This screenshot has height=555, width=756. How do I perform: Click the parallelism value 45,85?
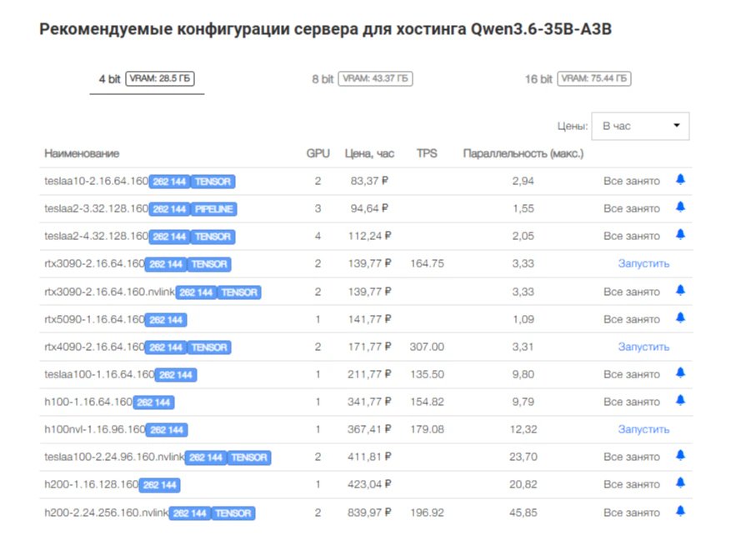click(523, 512)
